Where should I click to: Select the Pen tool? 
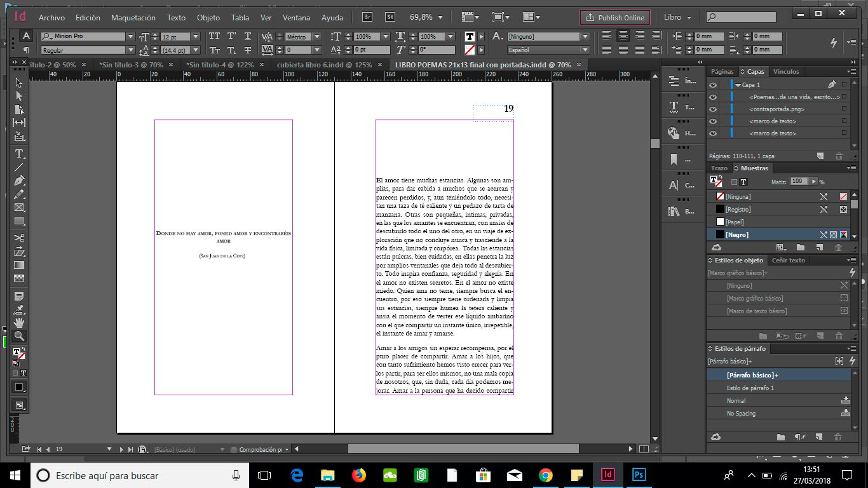19,180
